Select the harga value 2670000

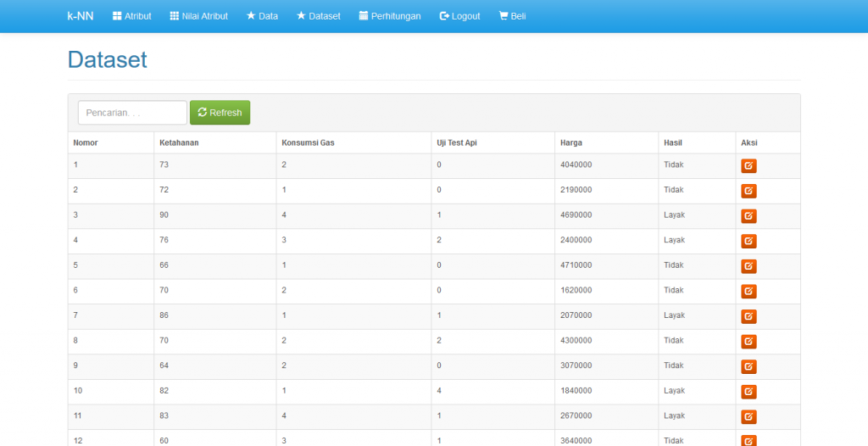tap(576, 415)
